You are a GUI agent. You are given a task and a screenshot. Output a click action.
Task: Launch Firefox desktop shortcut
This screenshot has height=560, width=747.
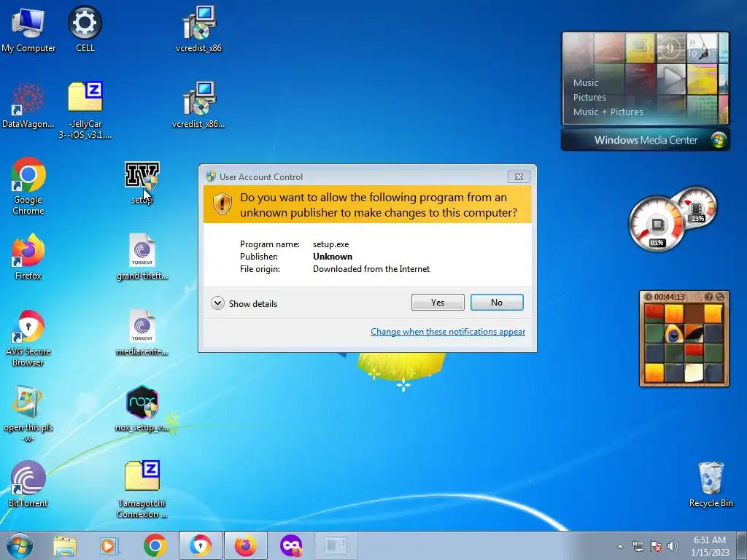pyautogui.click(x=28, y=257)
